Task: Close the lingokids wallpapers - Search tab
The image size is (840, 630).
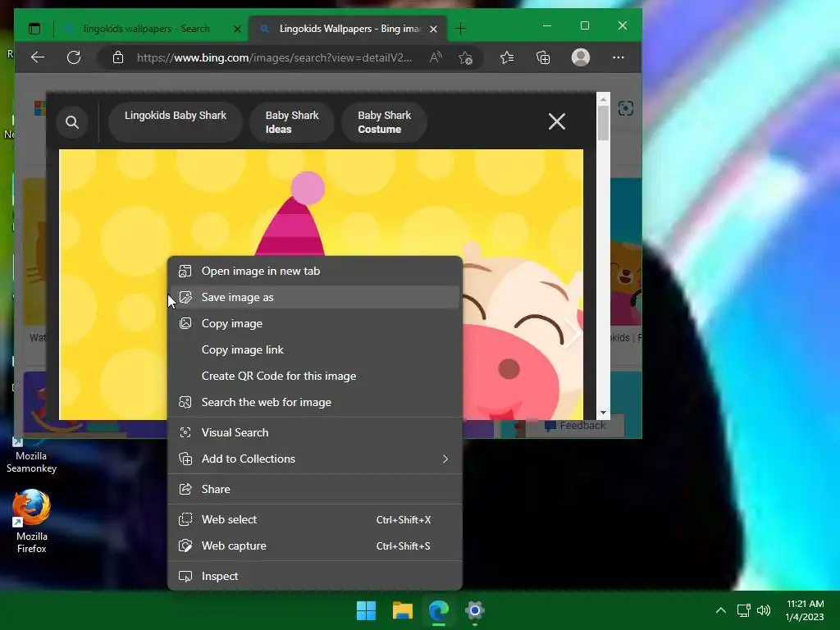Action: pyautogui.click(x=237, y=29)
